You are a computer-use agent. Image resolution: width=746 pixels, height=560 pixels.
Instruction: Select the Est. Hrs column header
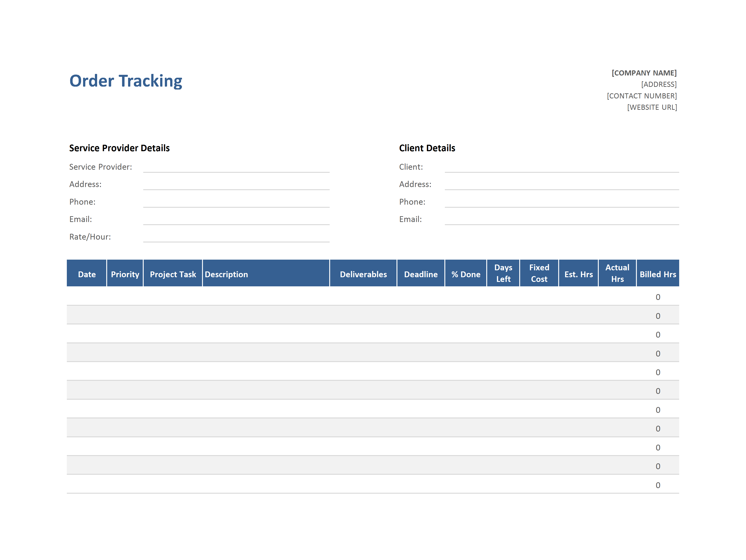(579, 273)
